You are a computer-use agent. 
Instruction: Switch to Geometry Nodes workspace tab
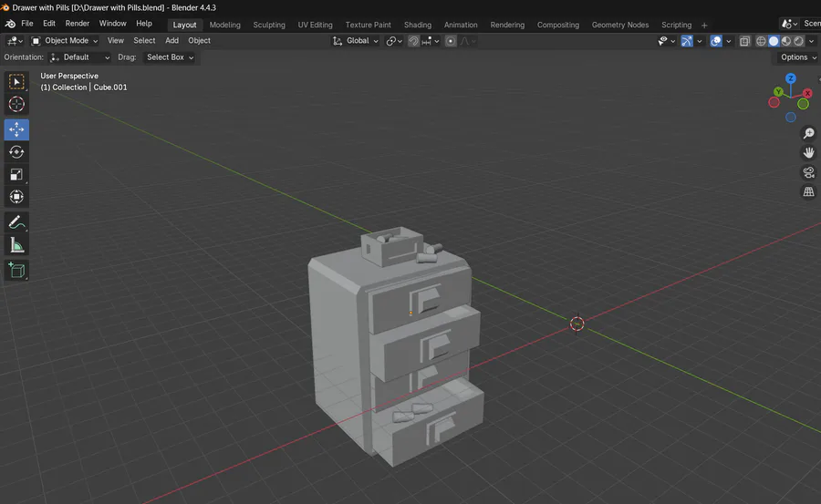pyautogui.click(x=620, y=26)
